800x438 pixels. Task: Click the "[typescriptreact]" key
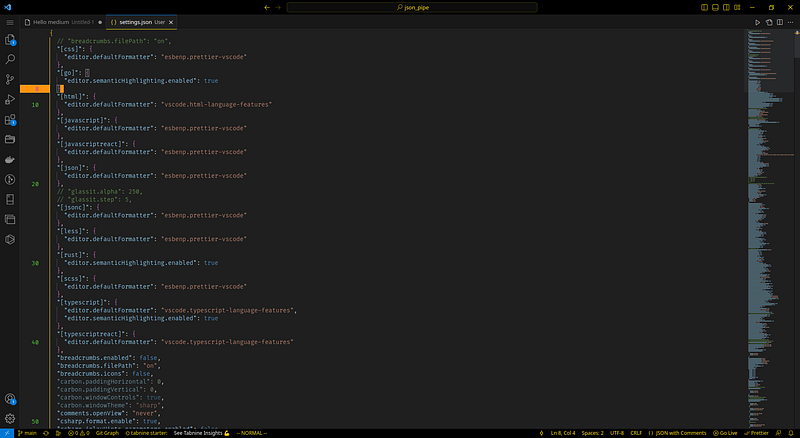92,334
